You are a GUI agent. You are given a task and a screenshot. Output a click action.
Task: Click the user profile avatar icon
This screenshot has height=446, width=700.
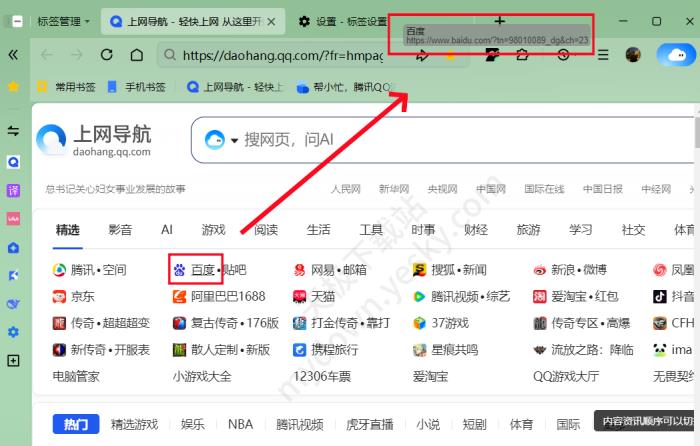coord(633,55)
